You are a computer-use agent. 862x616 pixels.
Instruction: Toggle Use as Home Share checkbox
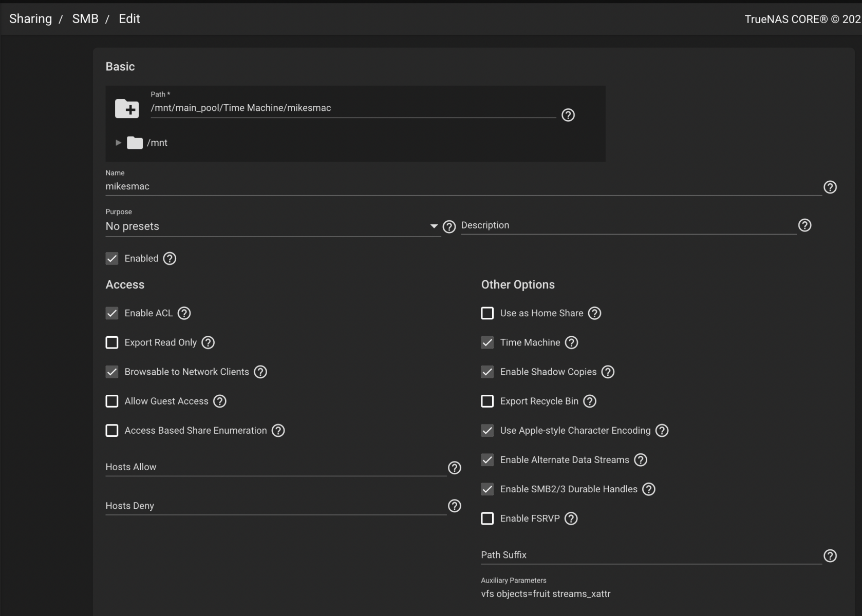pyautogui.click(x=487, y=313)
